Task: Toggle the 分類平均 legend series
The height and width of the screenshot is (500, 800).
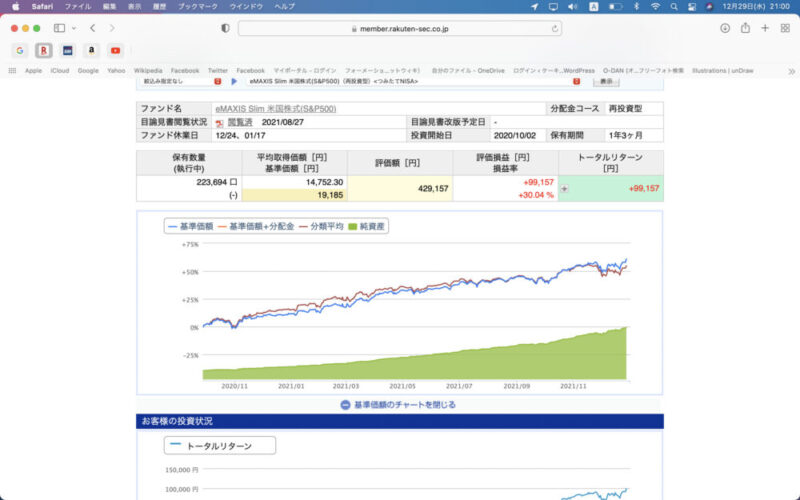Action: (x=321, y=227)
